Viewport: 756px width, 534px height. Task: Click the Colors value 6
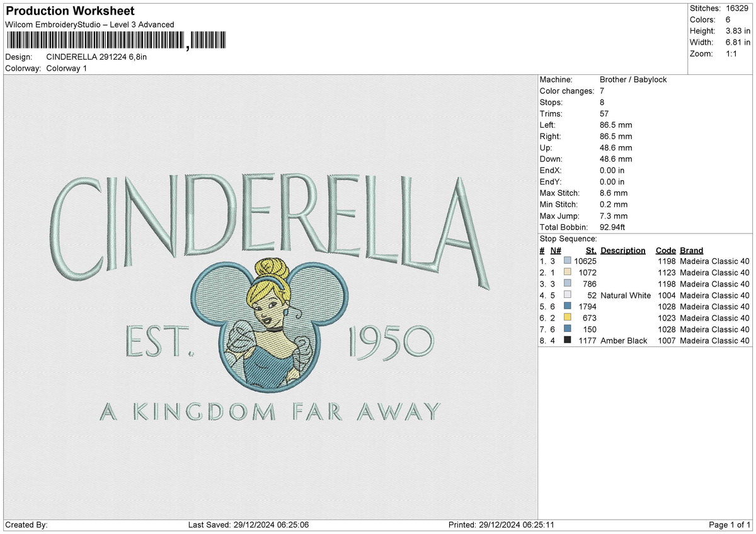coord(728,20)
